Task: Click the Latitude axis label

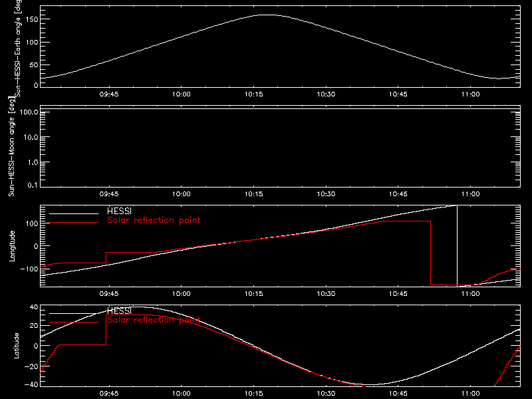Action: pyautogui.click(x=16, y=345)
